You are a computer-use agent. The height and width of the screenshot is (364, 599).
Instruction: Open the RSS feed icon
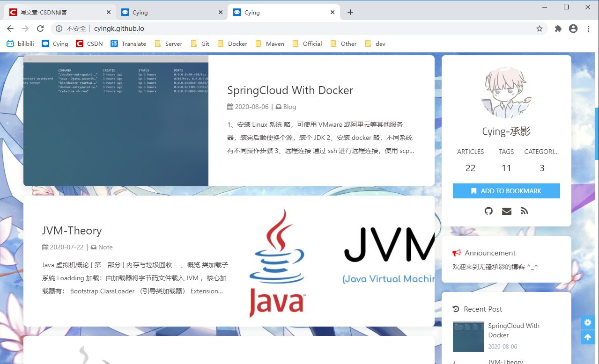tap(524, 211)
